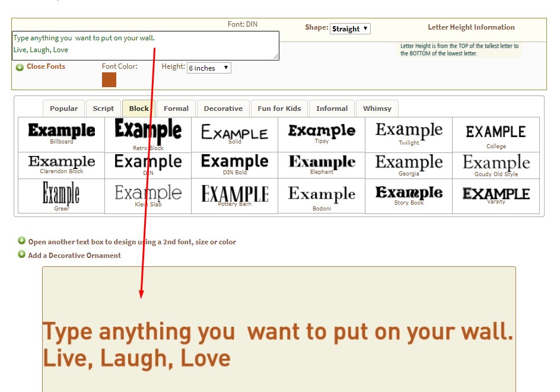Click the orange Font Color swatch

coord(109,80)
